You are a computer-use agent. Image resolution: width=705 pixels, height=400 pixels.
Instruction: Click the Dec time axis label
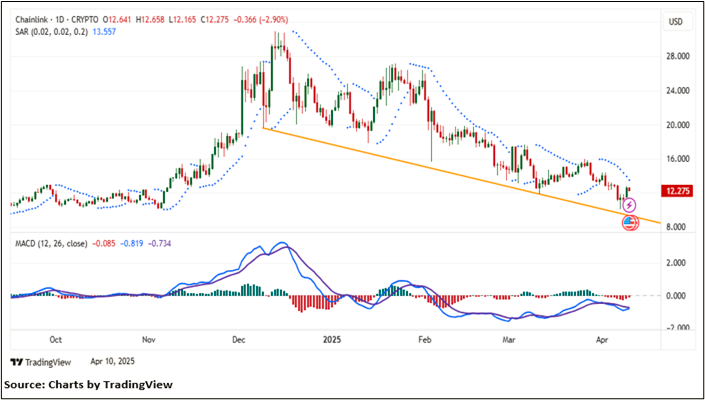239,340
